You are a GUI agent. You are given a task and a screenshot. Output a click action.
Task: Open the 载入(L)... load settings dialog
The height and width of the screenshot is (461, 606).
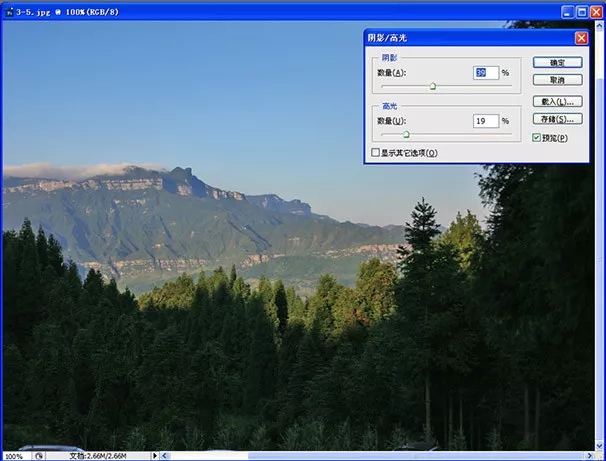557,102
